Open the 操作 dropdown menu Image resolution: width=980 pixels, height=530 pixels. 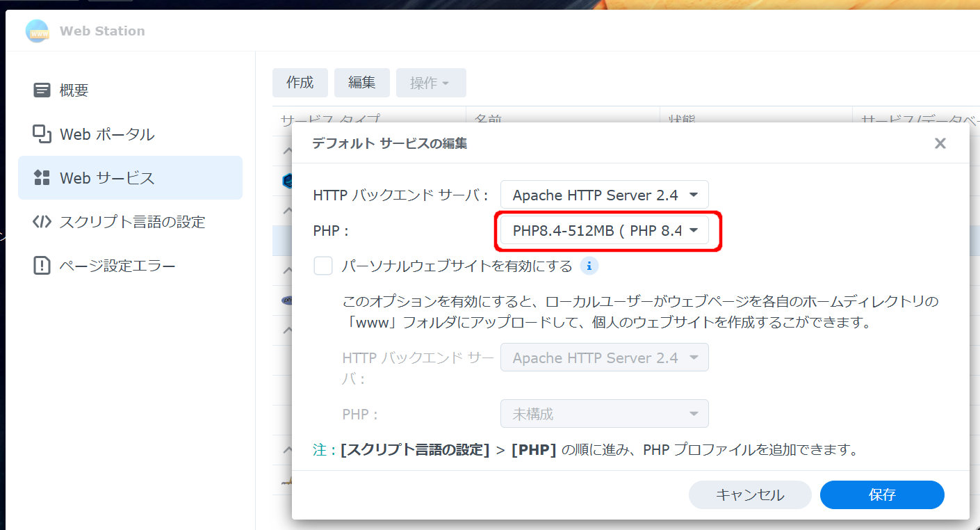(x=430, y=83)
